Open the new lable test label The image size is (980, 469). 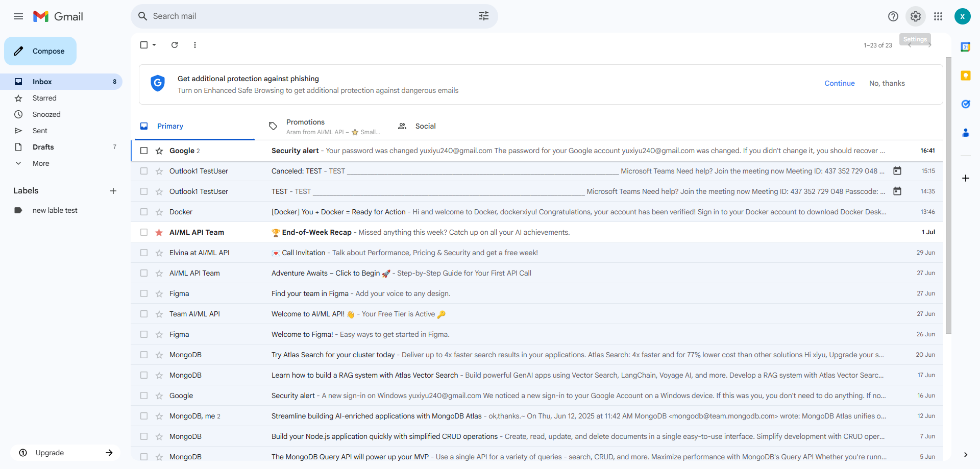click(x=61, y=210)
